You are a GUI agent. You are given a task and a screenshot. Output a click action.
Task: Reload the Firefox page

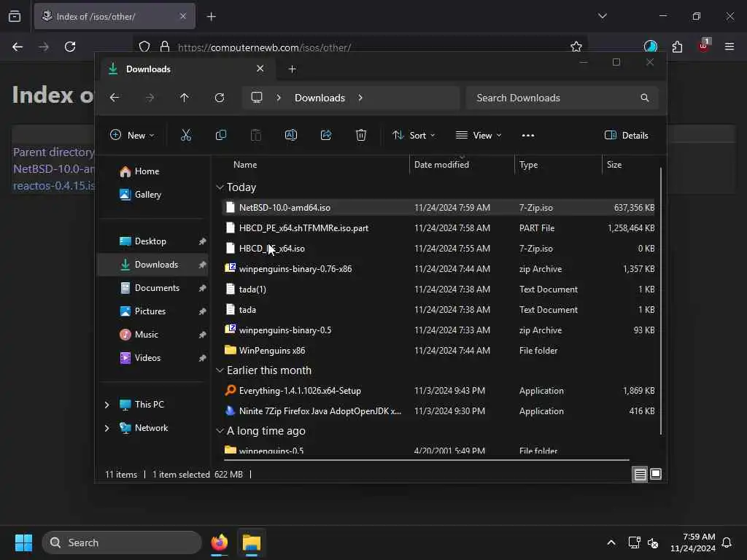click(x=70, y=47)
